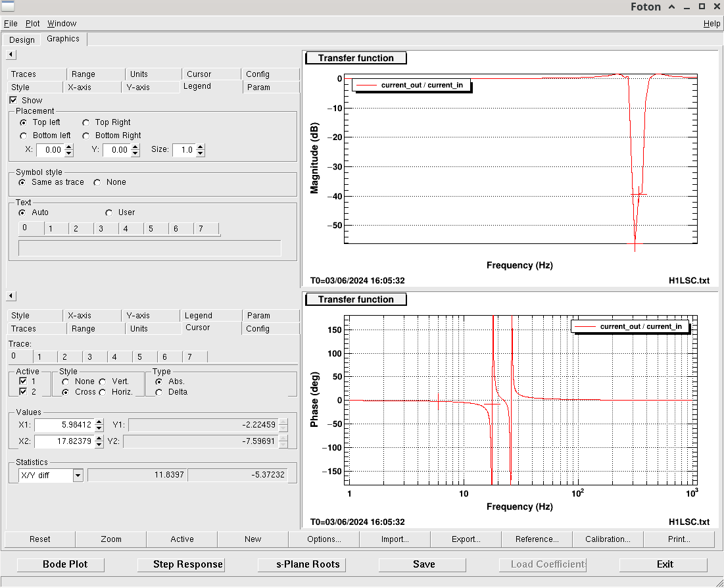Open the window menu icon in title bar

[x=8, y=7]
